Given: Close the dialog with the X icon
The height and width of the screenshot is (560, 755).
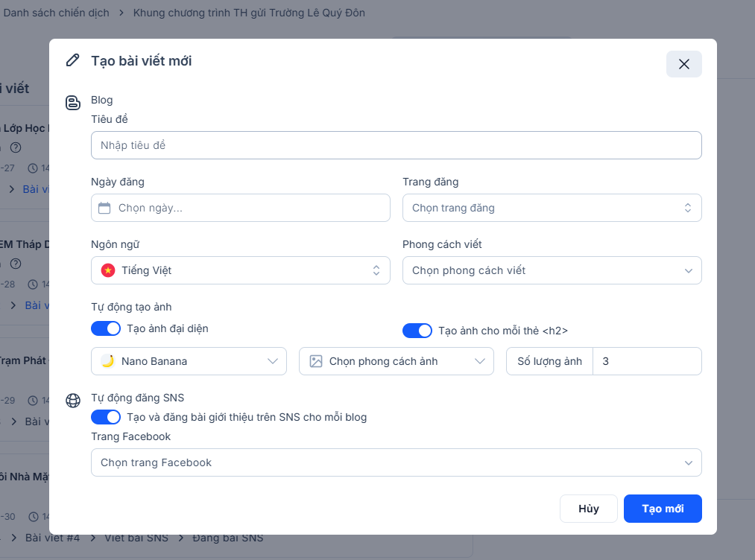Looking at the screenshot, I should [x=683, y=64].
